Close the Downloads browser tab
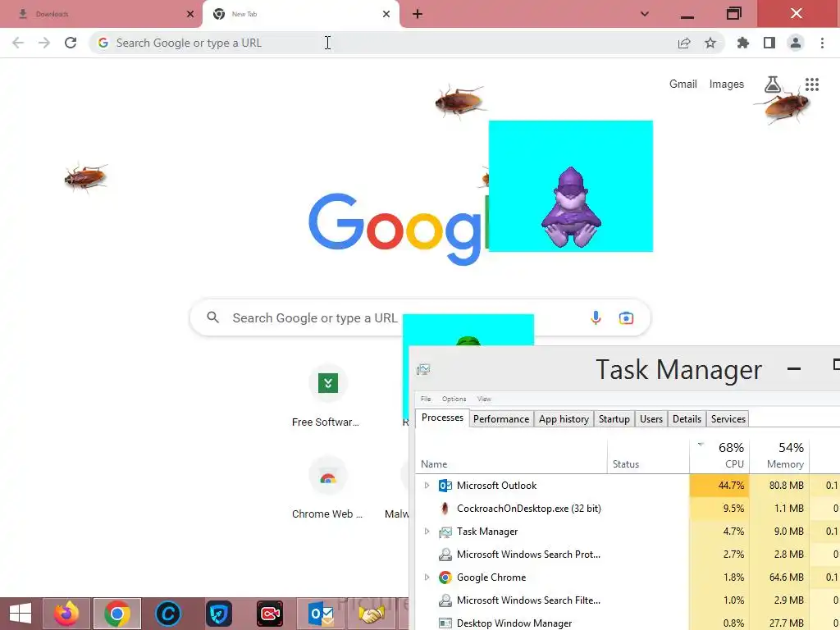Screen dimensions: 840x630 pos(190,15)
